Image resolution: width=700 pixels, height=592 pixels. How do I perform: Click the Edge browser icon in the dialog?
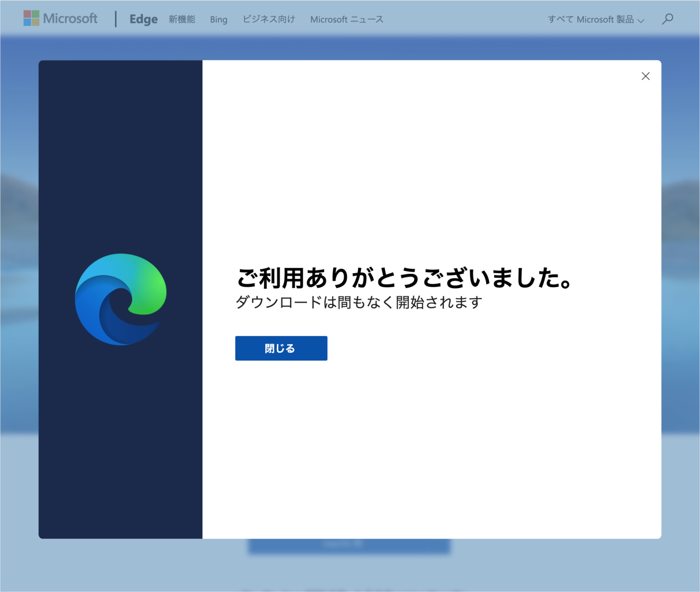click(x=121, y=299)
